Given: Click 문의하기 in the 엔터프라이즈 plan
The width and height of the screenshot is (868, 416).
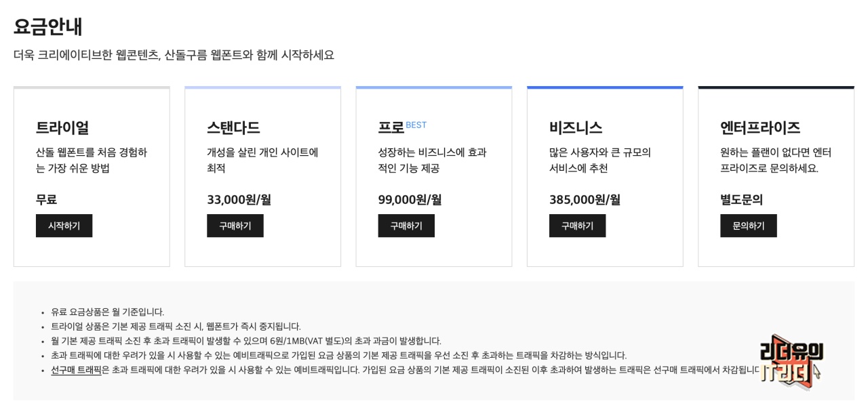Looking at the screenshot, I should (749, 226).
